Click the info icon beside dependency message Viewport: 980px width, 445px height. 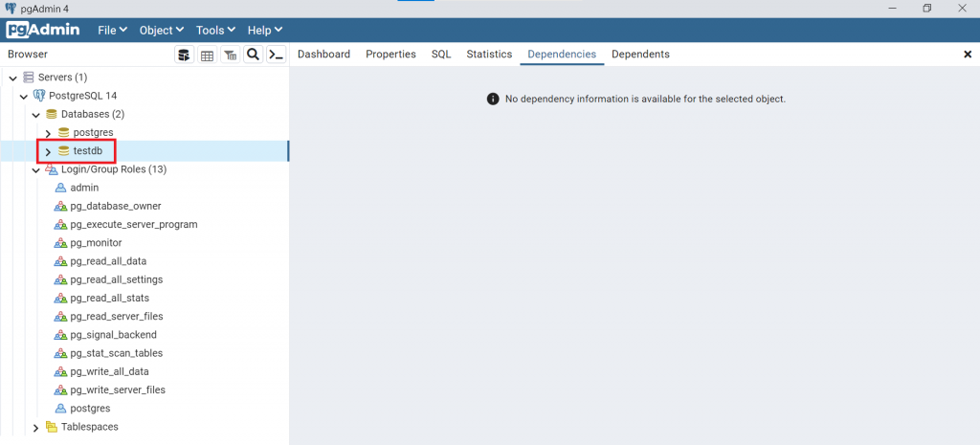[x=493, y=99]
